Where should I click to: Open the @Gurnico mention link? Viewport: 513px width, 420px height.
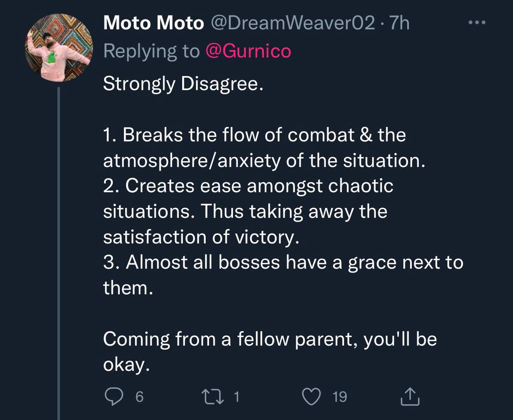(248, 51)
